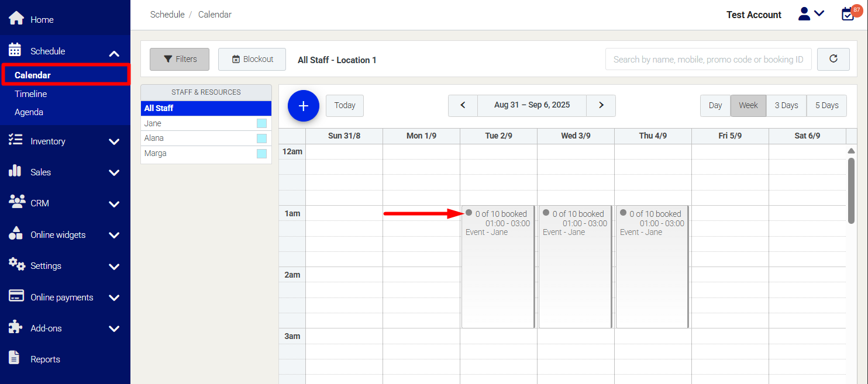Click status dot on Wed 3/9 event
This screenshot has width=868, height=384.
coord(546,213)
